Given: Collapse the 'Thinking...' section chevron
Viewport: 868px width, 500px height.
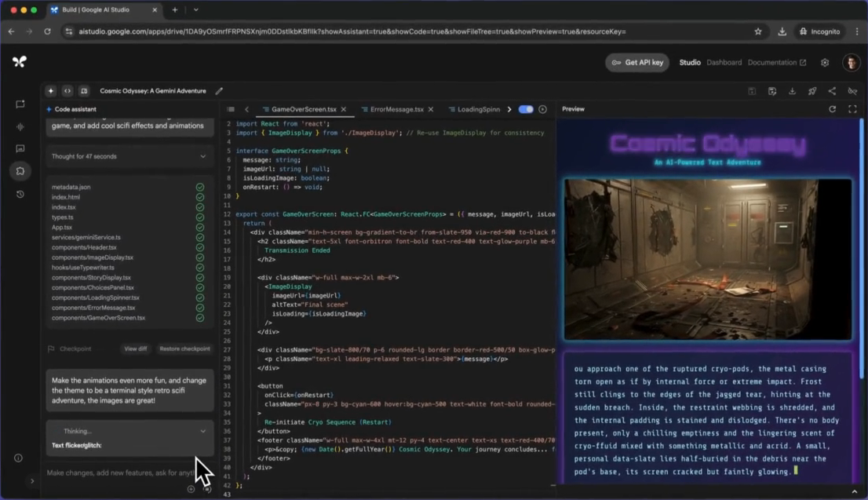Looking at the screenshot, I should click(x=202, y=432).
